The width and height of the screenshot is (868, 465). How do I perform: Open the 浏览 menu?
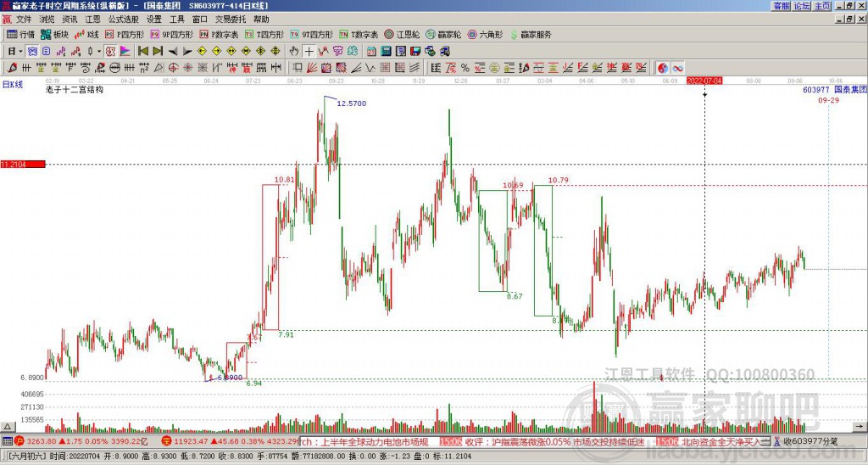tap(47, 20)
